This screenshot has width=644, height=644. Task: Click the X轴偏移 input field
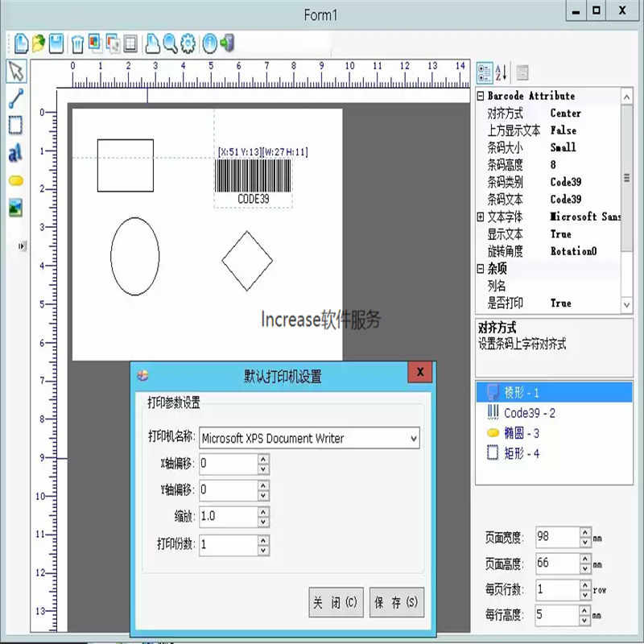pos(229,464)
